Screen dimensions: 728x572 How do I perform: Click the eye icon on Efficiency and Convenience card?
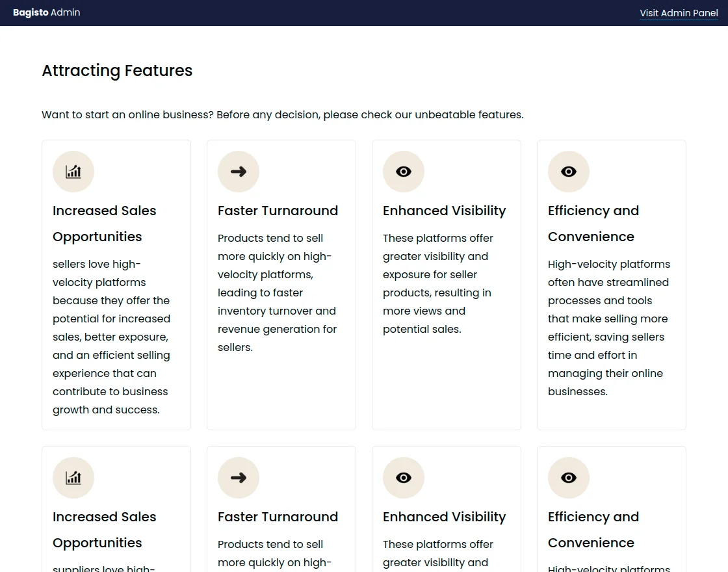coord(569,172)
